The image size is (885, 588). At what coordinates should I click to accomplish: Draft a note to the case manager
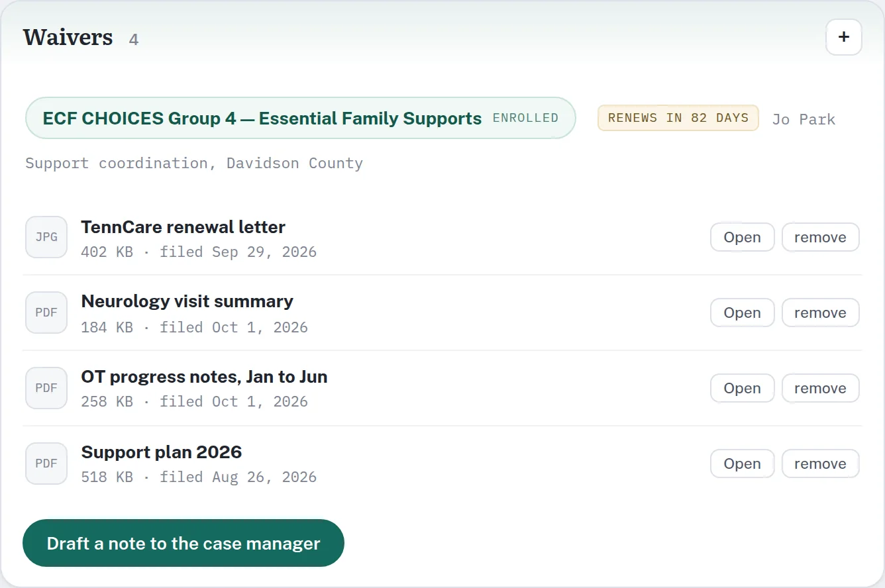[x=183, y=543]
